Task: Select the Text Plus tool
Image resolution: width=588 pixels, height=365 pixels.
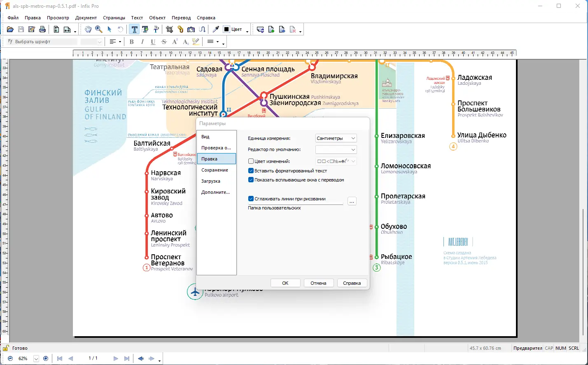Action: click(x=145, y=29)
